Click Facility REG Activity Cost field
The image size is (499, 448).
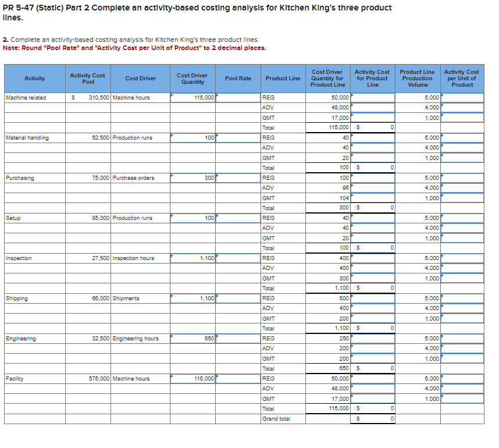[x=373, y=379]
